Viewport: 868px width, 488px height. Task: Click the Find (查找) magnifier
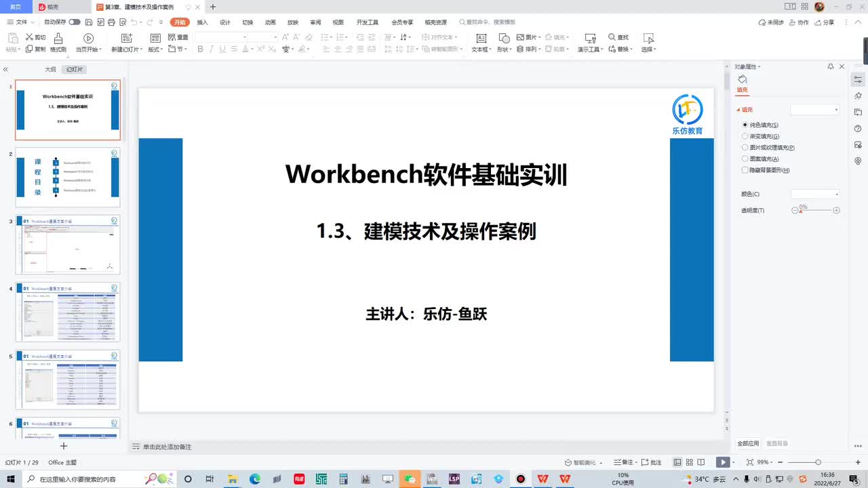(x=618, y=37)
